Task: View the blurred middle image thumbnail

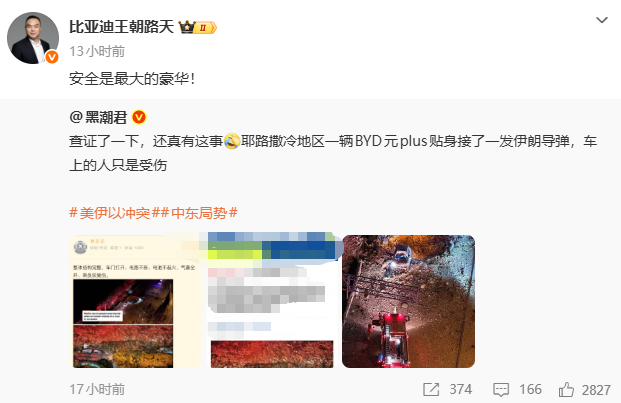Action: pos(272,300)
